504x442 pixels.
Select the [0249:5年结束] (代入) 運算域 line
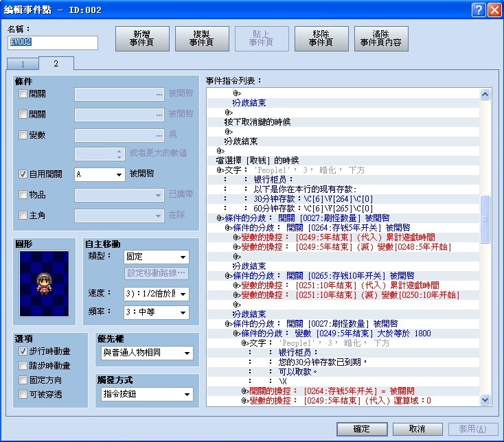pos(343,401)
